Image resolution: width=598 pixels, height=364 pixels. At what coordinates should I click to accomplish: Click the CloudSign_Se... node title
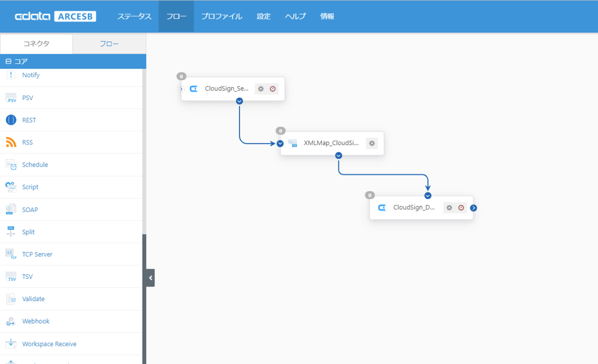tap(227, 89)
